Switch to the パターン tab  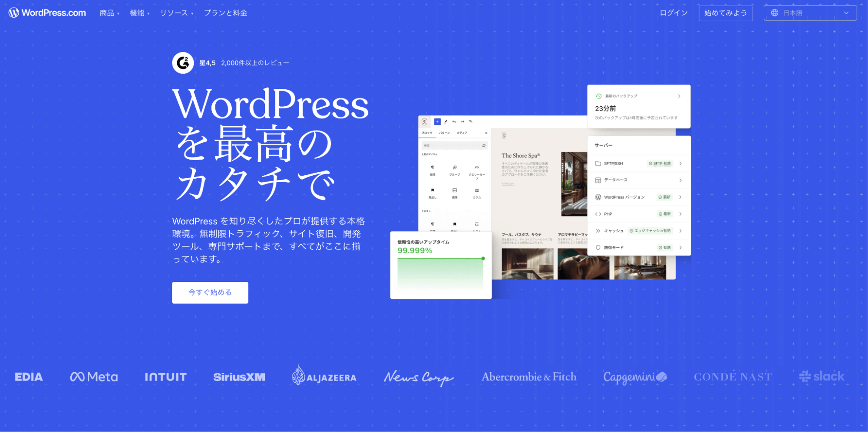[444, 133]
